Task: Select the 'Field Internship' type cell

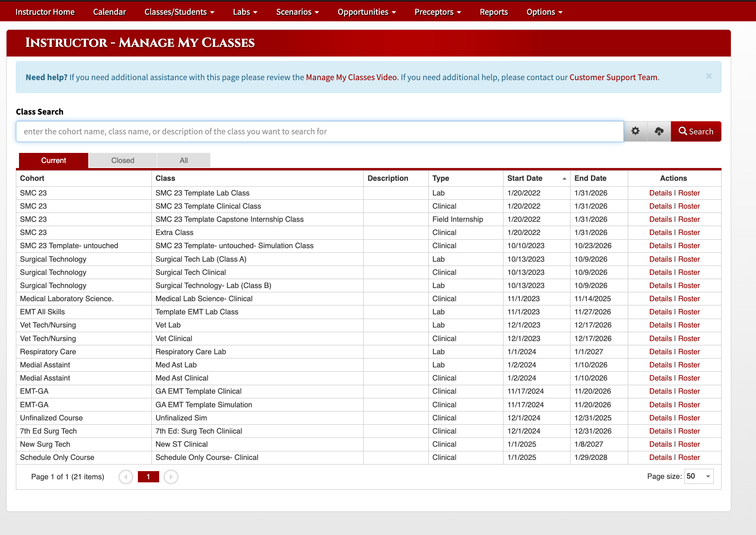Action: 466,219
